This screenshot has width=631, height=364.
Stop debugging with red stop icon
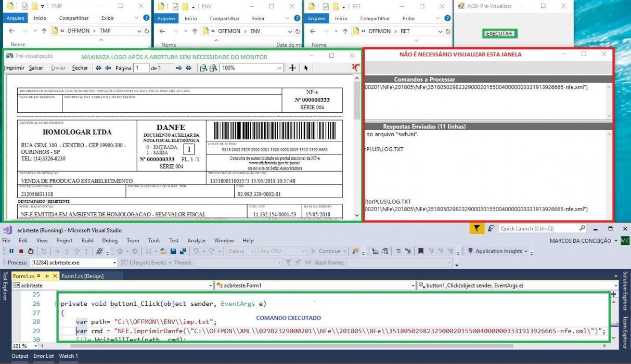coord(21,251)
